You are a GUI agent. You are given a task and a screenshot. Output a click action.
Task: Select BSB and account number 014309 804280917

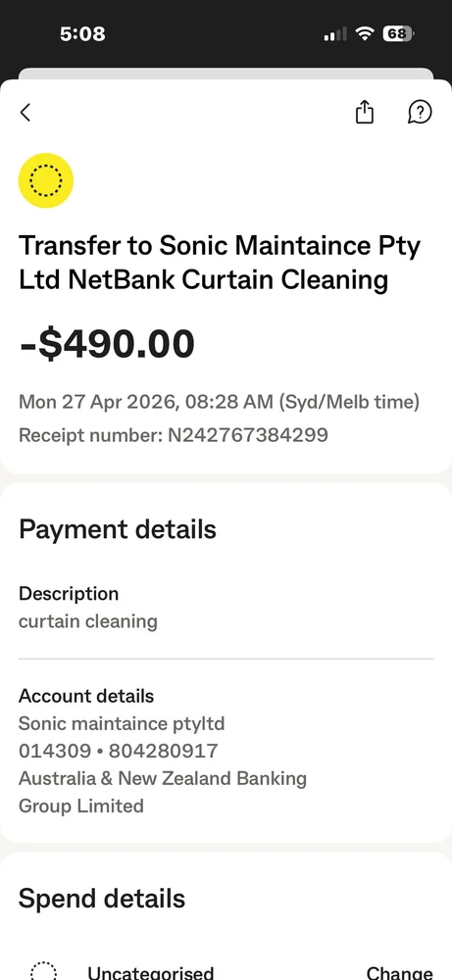point(119,751)
